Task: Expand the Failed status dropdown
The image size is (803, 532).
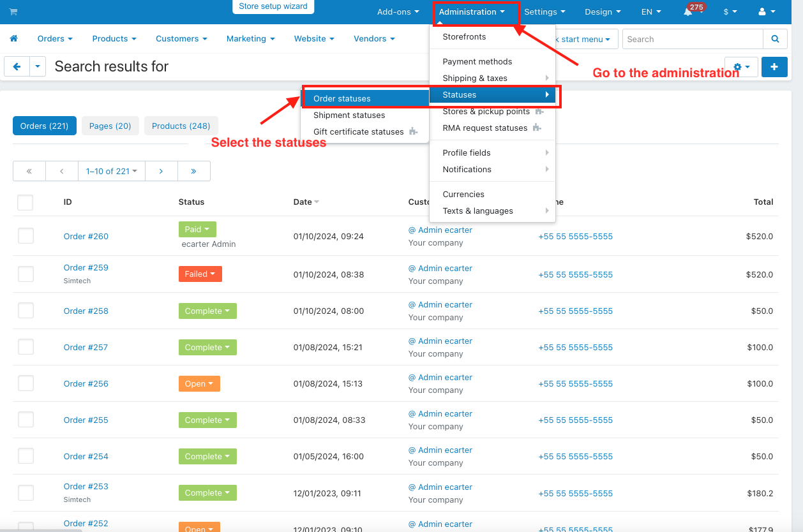Action: click(200, 274)
